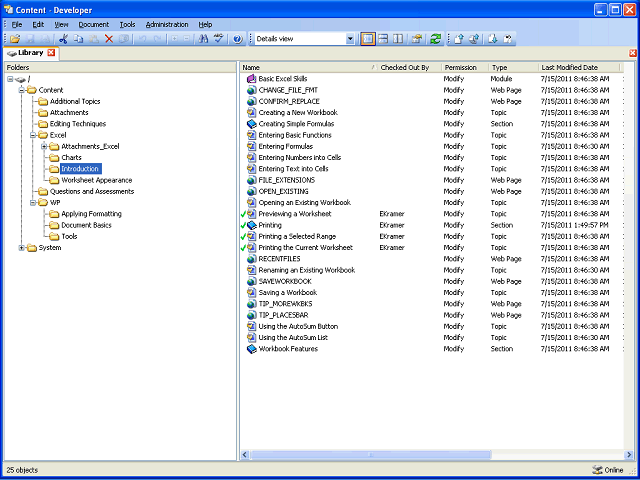Click the Workbook Features section icon
This screenshot has height=480, width=640.
pyautogui.click(x=252, y=349)
